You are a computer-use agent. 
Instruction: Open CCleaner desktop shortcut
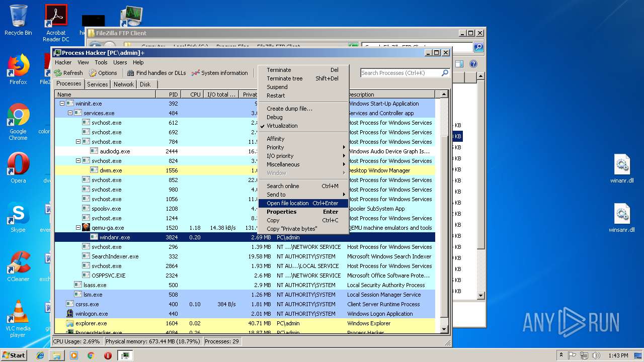click(x=18, y=266)
